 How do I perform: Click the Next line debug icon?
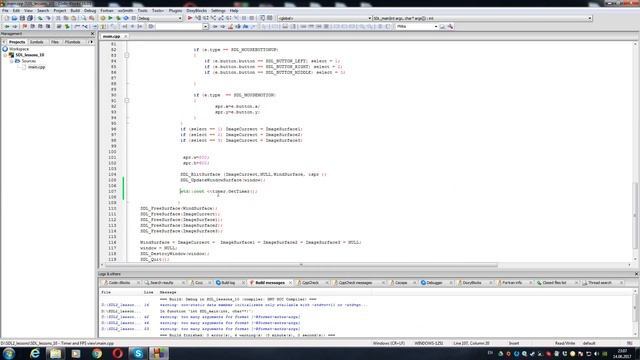pos(205,18)
